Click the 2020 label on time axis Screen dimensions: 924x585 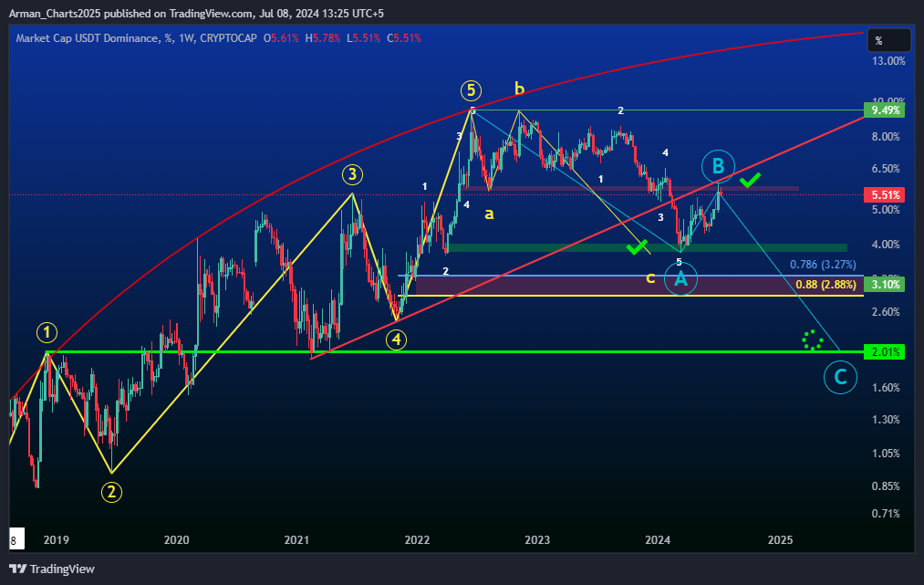pos(177,539)
